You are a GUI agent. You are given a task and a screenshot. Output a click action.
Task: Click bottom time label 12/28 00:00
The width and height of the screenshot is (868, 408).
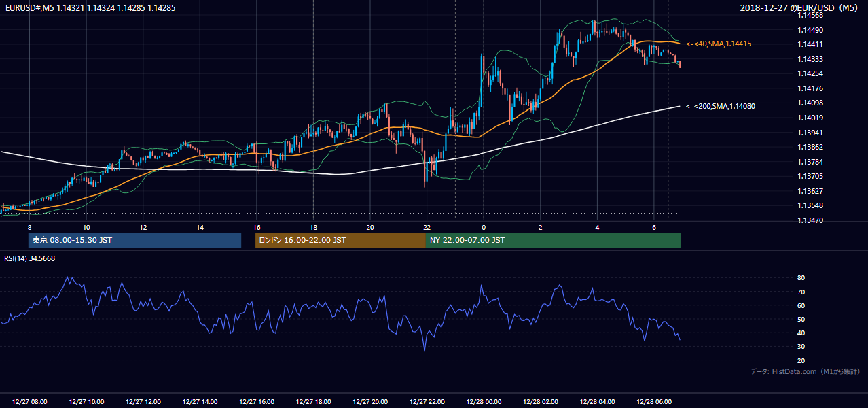(484, 402)
